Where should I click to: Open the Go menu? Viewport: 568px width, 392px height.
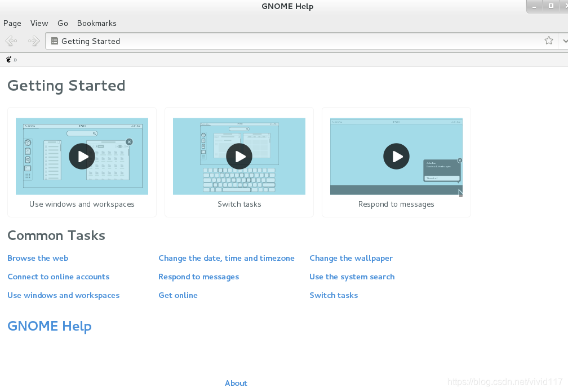63,23
